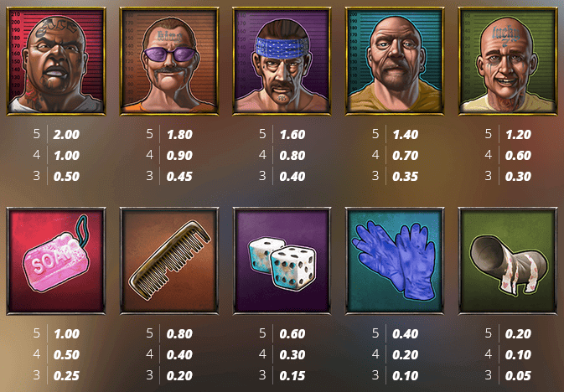Select the 0.40 payout under gloves
Screen dimensions: 564x392
(405, 333)
